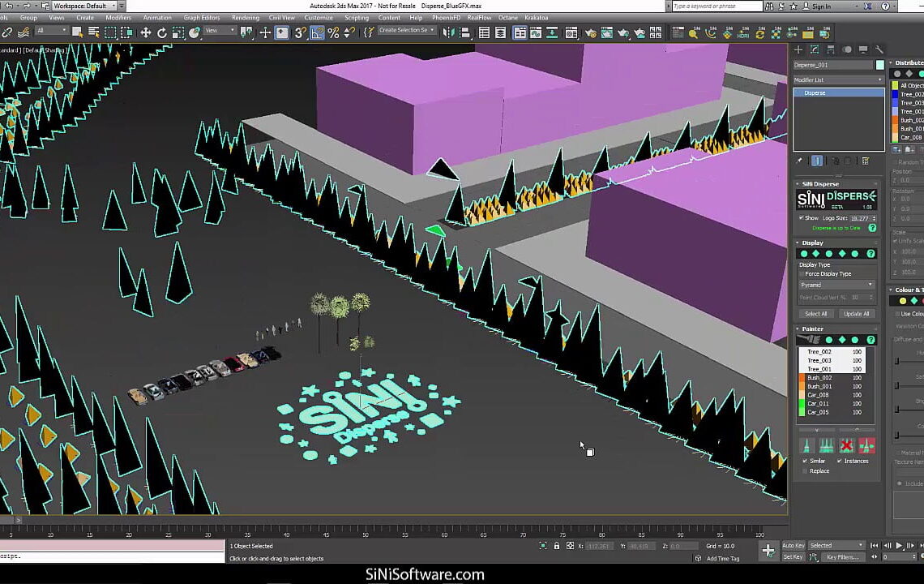Open the Rendering menu
This screenshot has height=584, width=924.
click(246, 17)
